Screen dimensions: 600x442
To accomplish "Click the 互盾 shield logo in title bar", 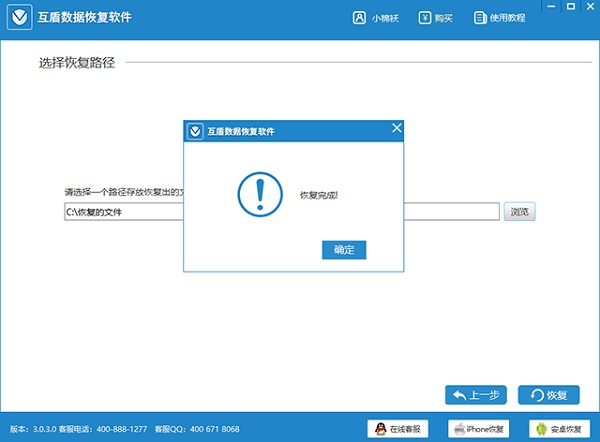I will click(x=17, y=18).
